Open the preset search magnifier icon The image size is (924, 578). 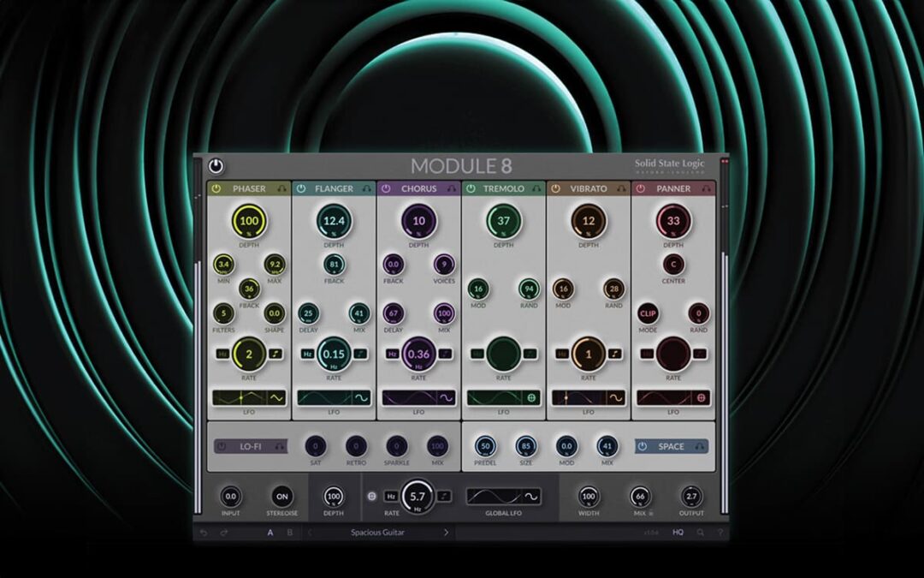(700, 533)
